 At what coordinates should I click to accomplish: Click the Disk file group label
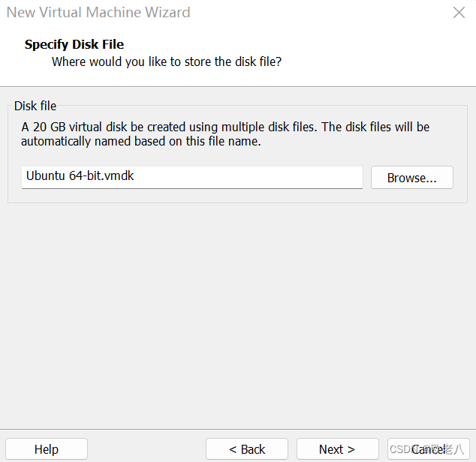coord(35,106)
